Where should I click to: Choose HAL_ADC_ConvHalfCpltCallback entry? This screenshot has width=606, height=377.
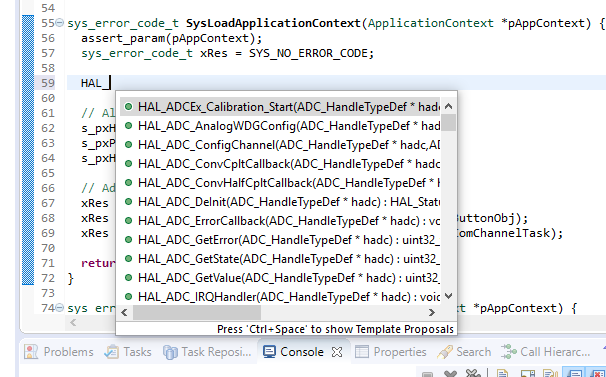pyautogui.click(x=280, y=183)
